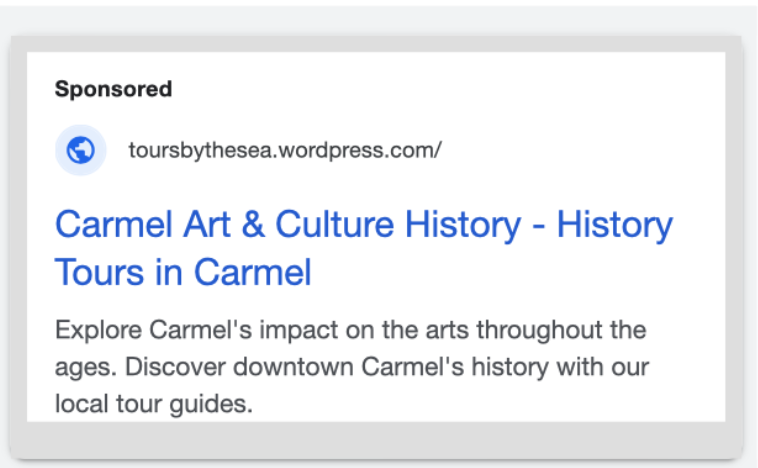Click the word "Art" in the blue title
The width and height of the screenshot is (758, 468).
pos(206,224)
